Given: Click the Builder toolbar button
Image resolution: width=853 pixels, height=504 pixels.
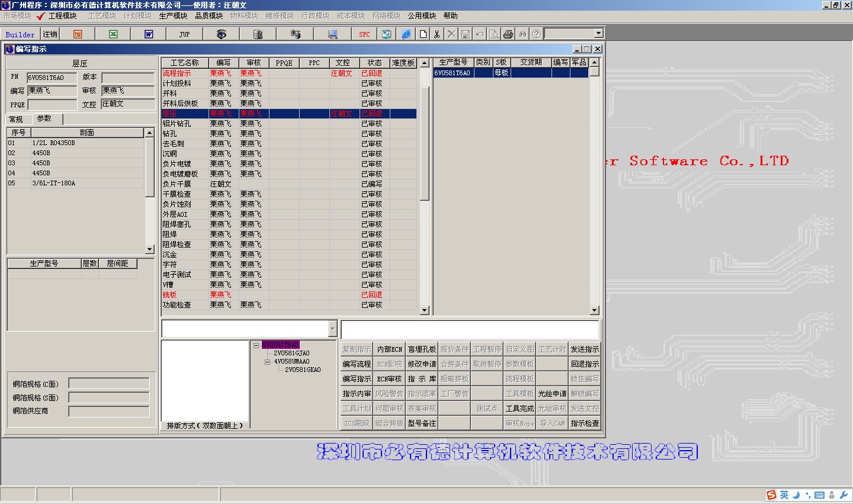Looking at the screenshot, I should (20, 34).
